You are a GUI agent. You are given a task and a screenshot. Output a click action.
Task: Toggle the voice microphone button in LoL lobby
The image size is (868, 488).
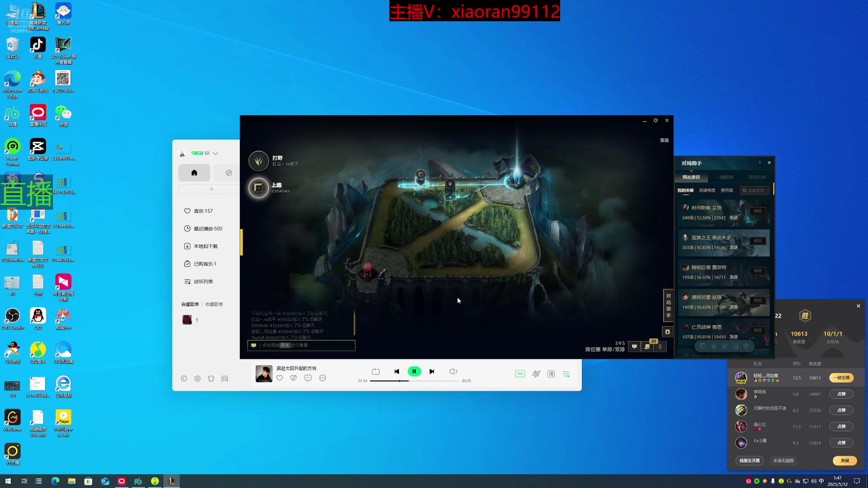(x=660, y=347)
